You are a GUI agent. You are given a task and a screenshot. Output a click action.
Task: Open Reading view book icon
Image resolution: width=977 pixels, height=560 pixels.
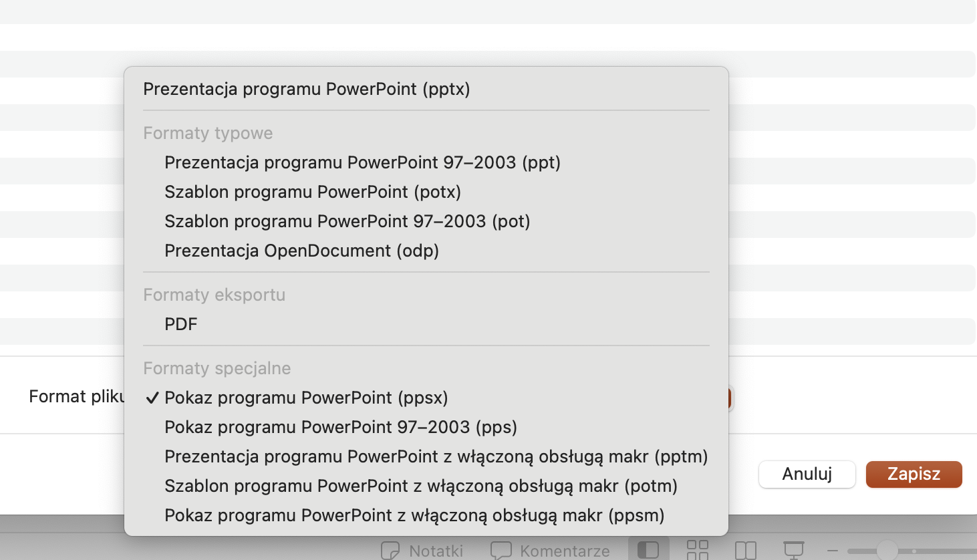tap(745, 550)
